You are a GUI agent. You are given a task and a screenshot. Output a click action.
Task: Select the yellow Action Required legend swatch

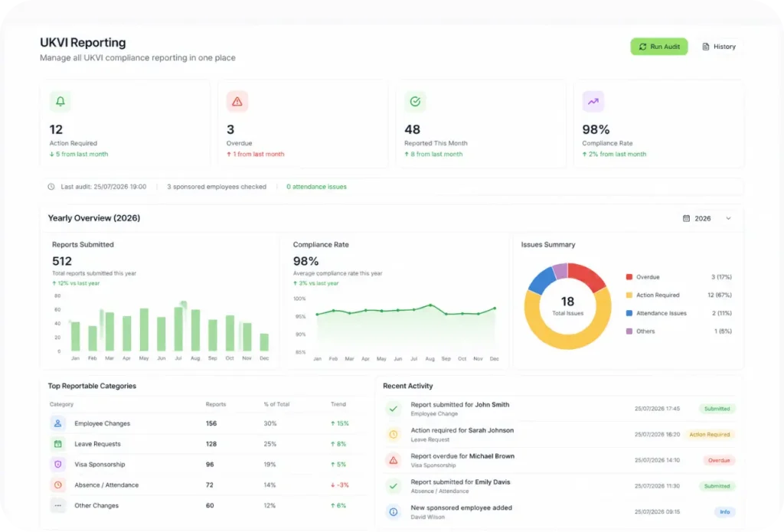coord(629,295)
